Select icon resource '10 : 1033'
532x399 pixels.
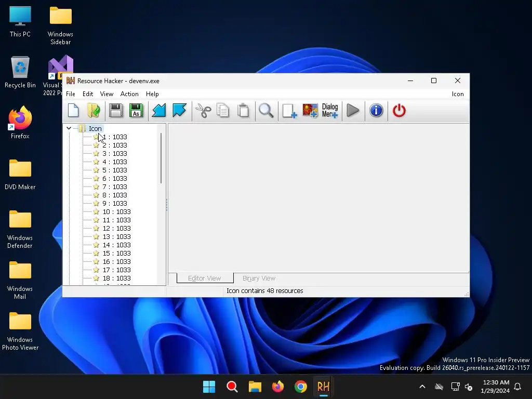click(x=117, y=212)
